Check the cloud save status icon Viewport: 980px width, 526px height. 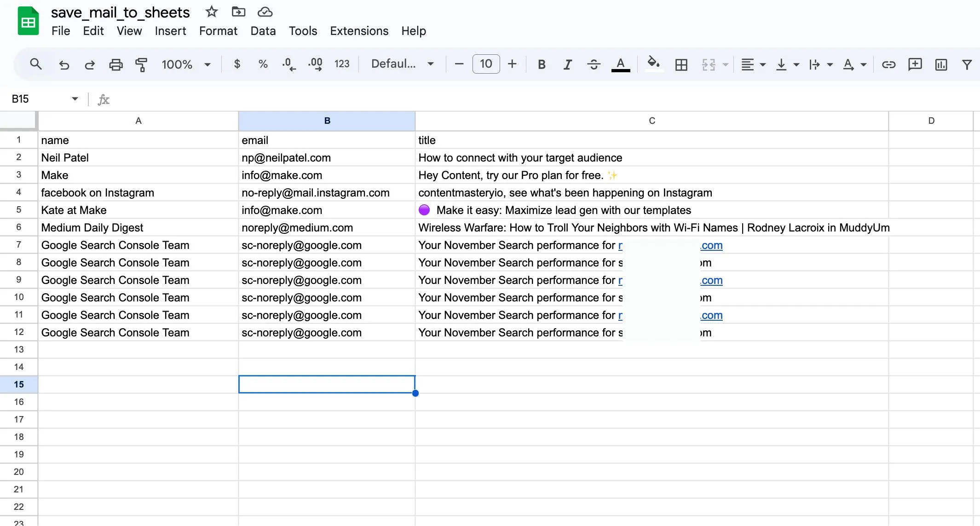(x=265, y=12)
